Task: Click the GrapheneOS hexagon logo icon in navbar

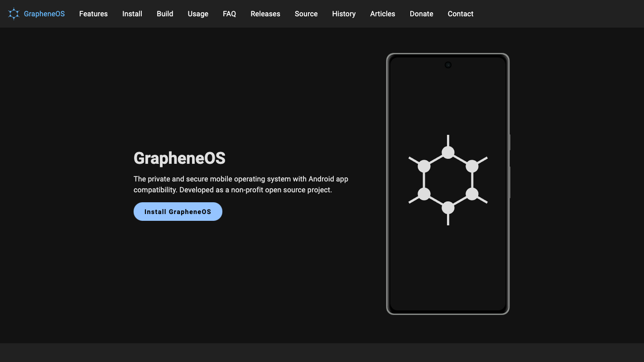Action: 14,14
